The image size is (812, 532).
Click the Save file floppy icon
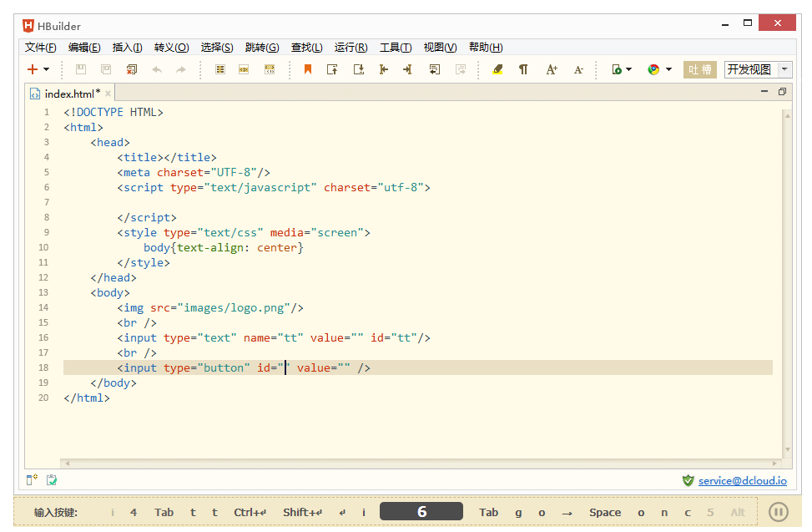point(81,69)
